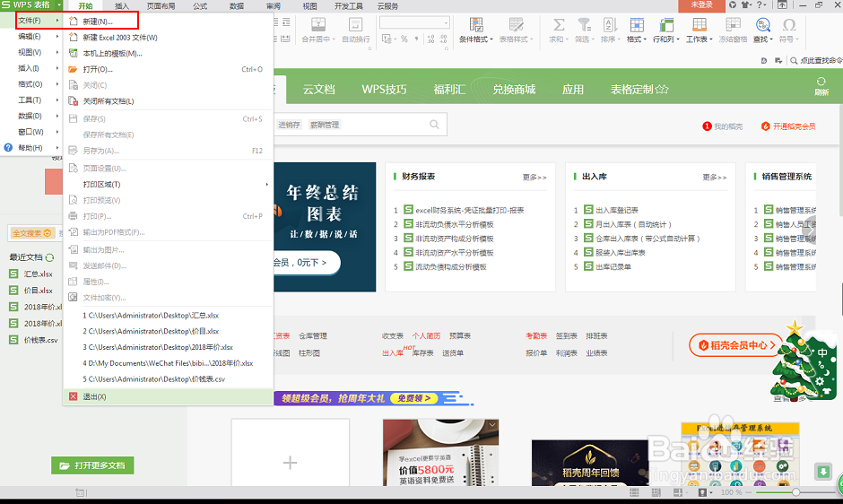The width and height of the screenshot is (843, 504).
Task: Click green download arrow icon at bottom right
Action: tap(823, 472)
